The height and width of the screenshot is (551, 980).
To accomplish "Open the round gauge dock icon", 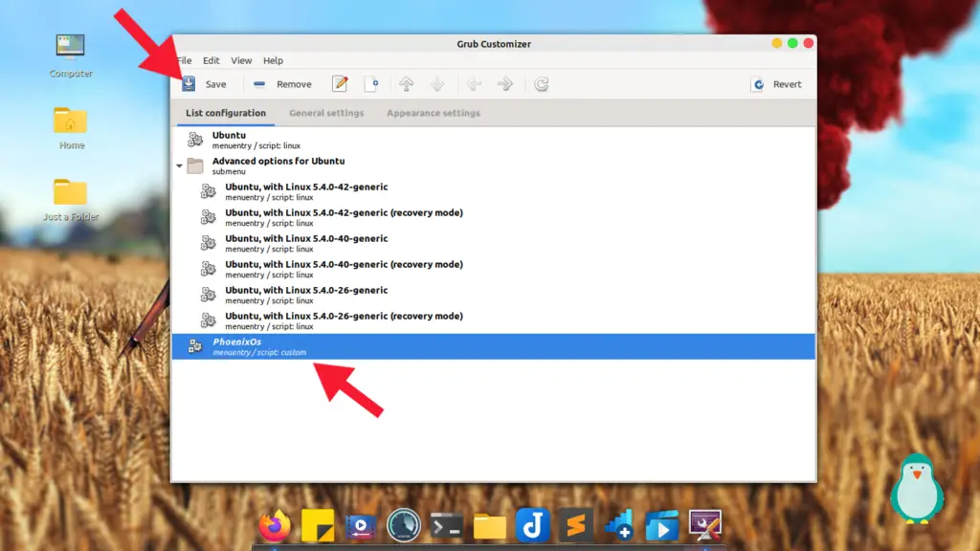I will tap(404, 525).
